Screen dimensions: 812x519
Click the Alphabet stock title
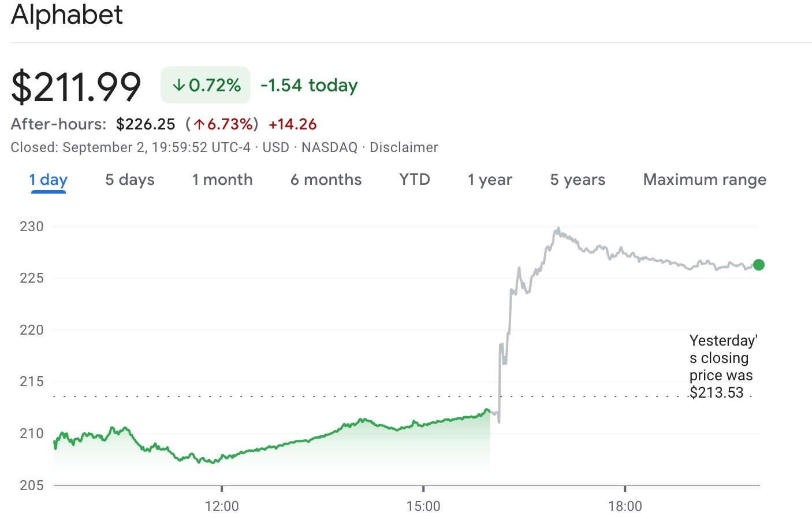point(66,16)
